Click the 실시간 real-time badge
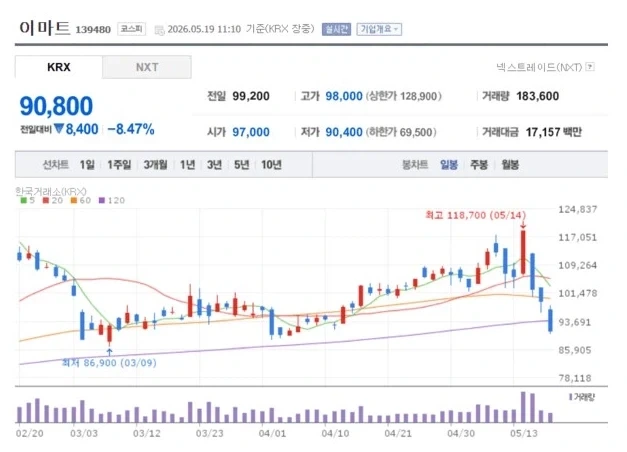This screenshot has height=452, width=627. coord(336,29)
